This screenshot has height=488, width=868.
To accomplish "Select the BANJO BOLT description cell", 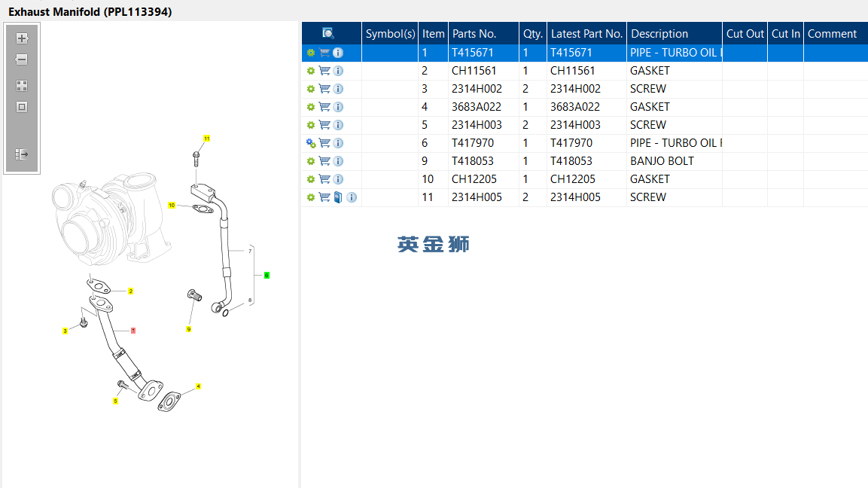I will click(x=675, y=161).
